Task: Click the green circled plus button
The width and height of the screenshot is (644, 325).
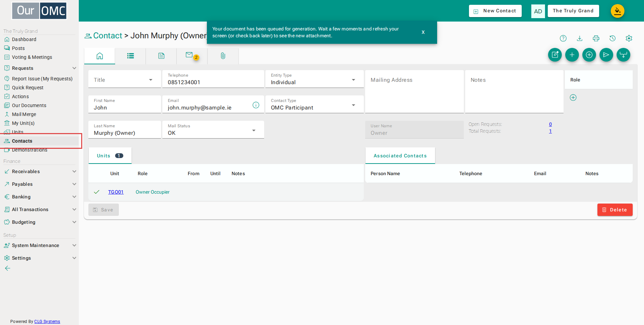Action: coord(589,55)
